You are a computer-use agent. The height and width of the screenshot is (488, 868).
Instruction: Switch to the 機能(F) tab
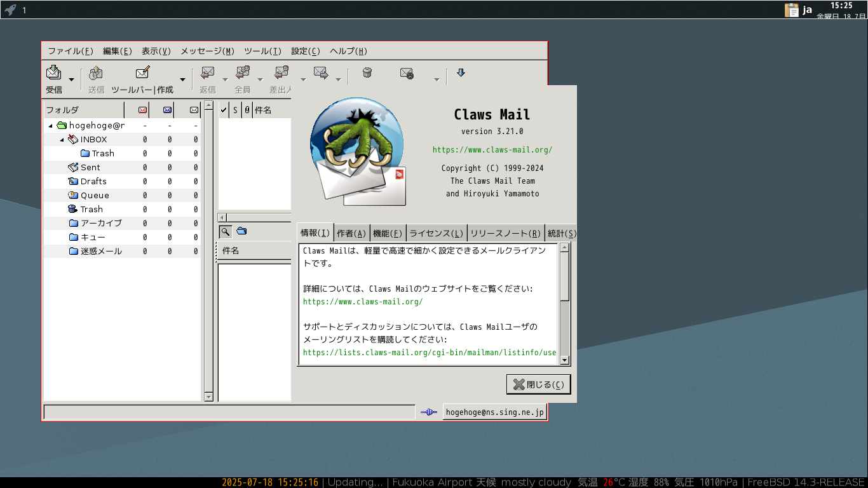coord(388,233)
